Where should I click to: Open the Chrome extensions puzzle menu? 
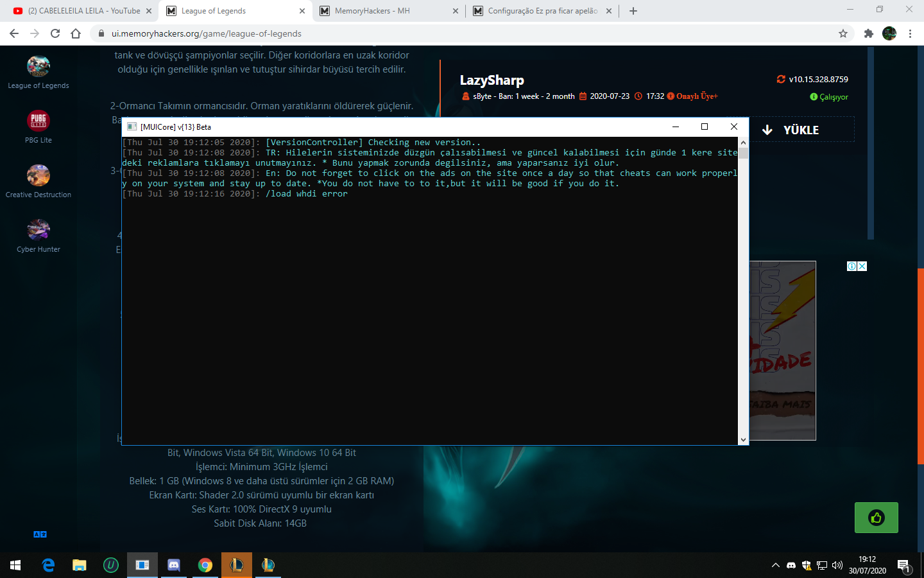pos(869,33)
